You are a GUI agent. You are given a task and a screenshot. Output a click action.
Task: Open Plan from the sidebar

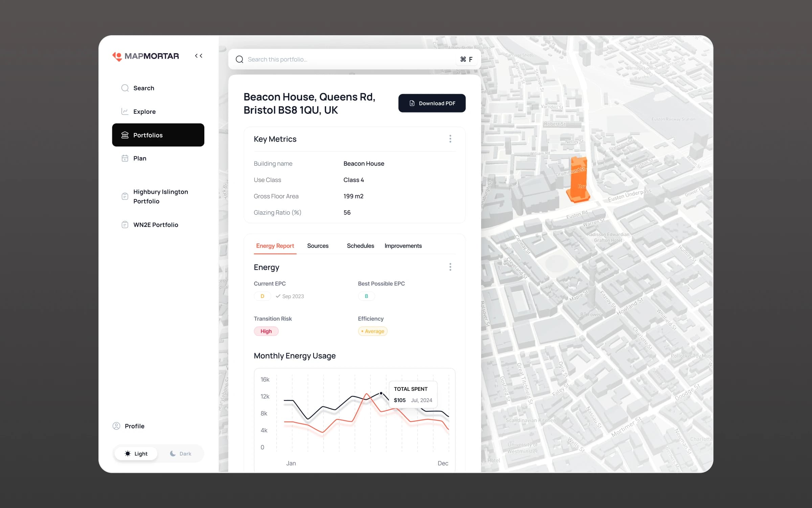point(158,158)
